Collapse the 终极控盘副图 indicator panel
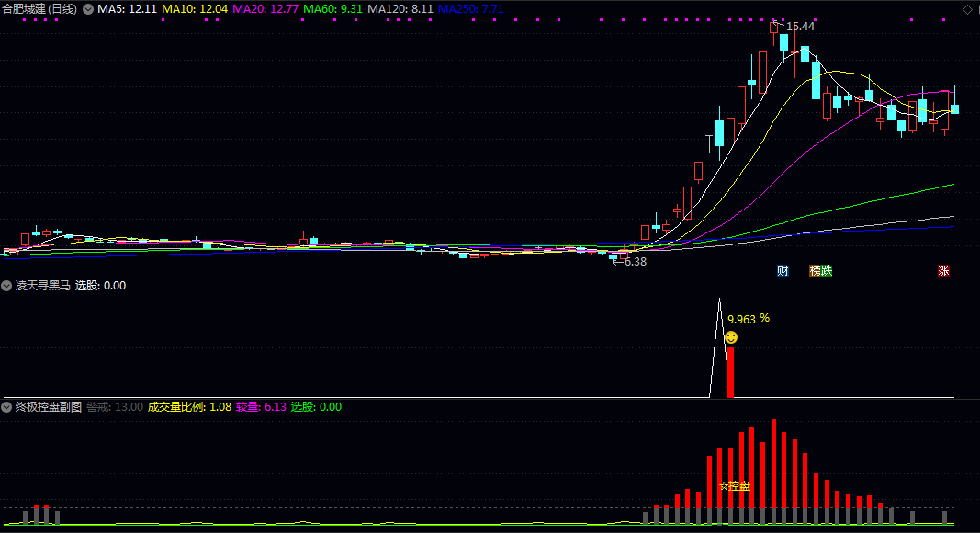Viewport: 980px width, 533px height. 6,407
